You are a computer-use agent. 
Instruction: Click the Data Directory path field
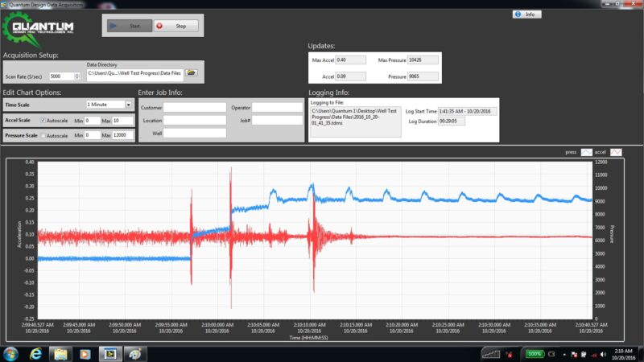[x=134, y=73]
